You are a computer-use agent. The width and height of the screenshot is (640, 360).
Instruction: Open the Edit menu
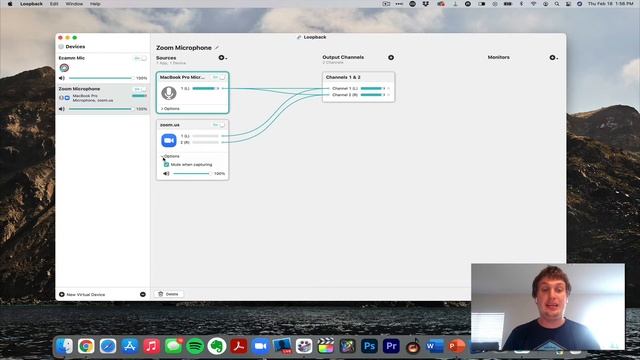(x=54, y=4)
